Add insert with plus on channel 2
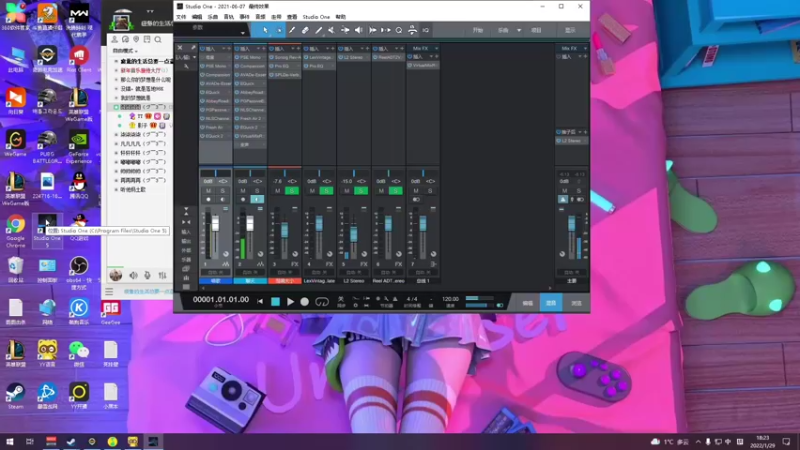Viewport: 800px width, 450px height. pos(263,48)
